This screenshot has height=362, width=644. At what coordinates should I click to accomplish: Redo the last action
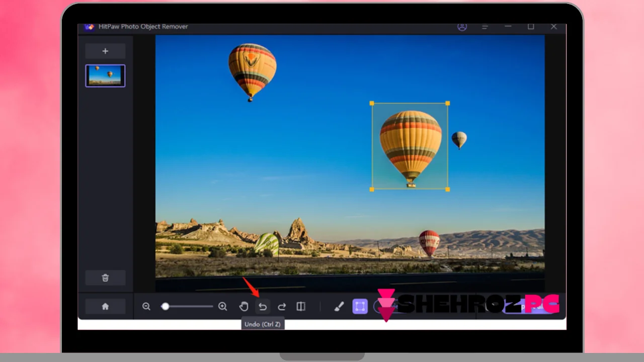282,307
